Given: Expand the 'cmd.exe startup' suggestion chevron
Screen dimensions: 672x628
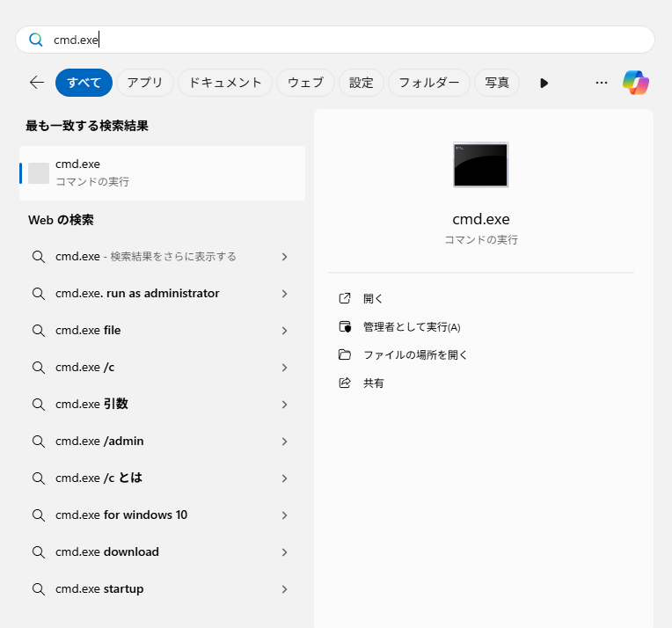Looking at the screenshot, I should pyautogui.click(x=284, y=589).
